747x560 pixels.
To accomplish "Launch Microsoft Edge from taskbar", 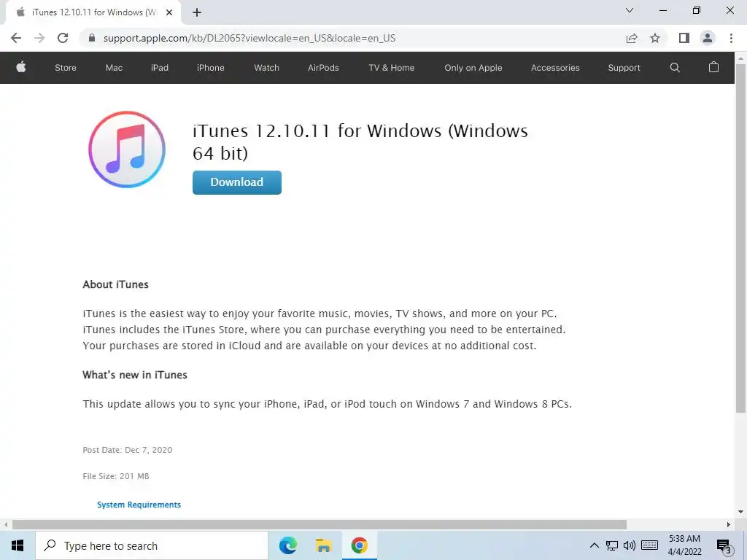I will tap(287, 545).
